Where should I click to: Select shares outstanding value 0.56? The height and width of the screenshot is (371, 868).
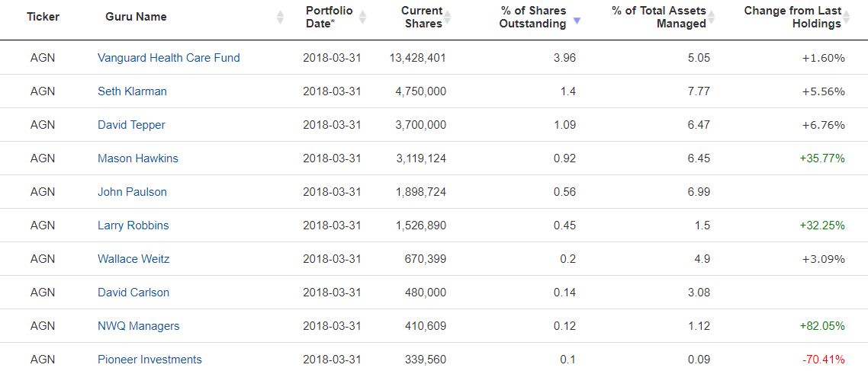point(564,192)
